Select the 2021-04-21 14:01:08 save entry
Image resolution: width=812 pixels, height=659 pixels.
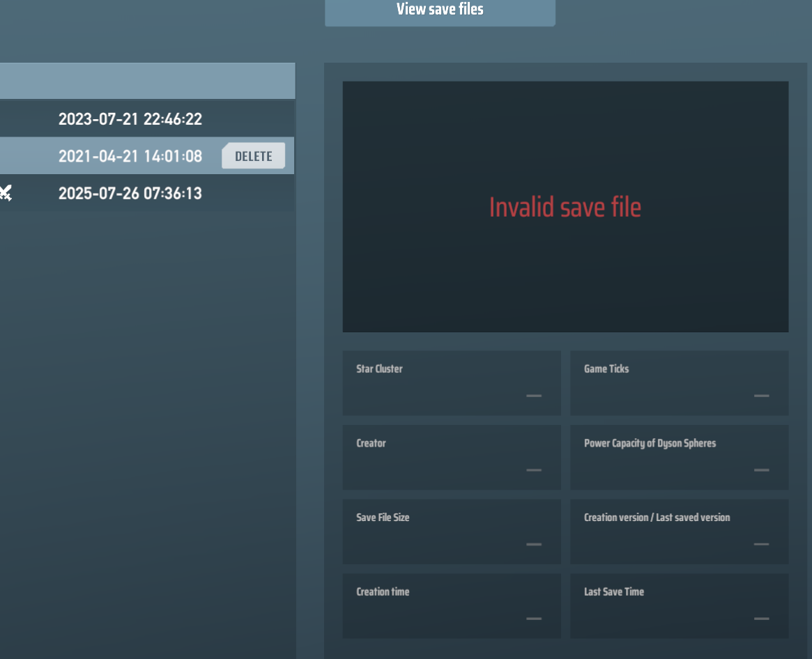pyautogui.click(x=147, y=156)
